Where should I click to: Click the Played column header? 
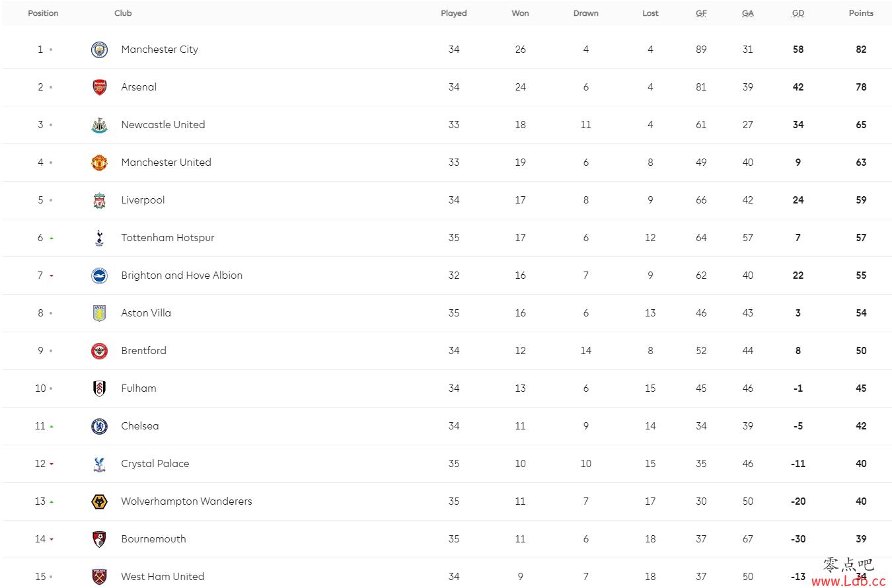[454, 13]
